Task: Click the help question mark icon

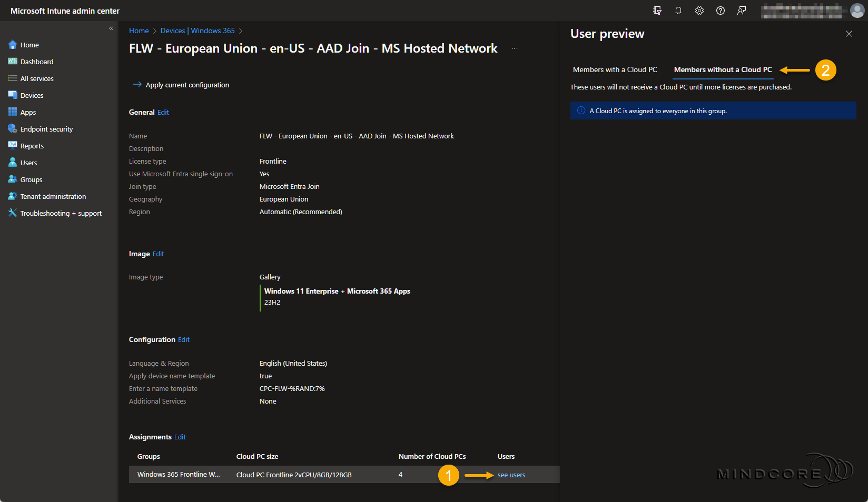Action: (721, 11)
